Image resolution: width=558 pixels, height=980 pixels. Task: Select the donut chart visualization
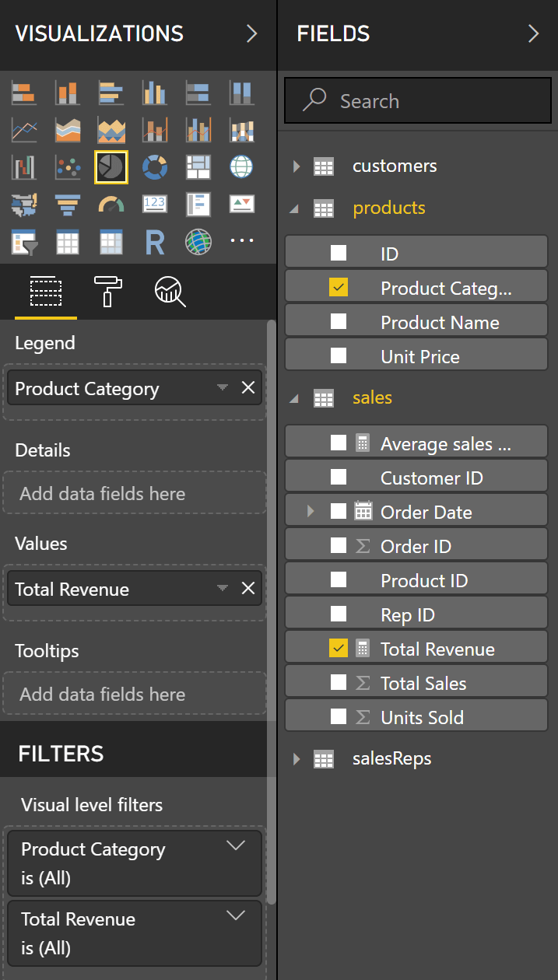pyautogui.click(x=155, y=167)
